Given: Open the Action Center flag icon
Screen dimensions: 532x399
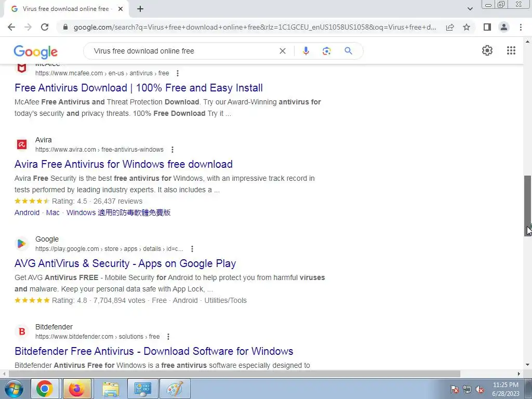Looking at the screenshot, I should 454,389.
